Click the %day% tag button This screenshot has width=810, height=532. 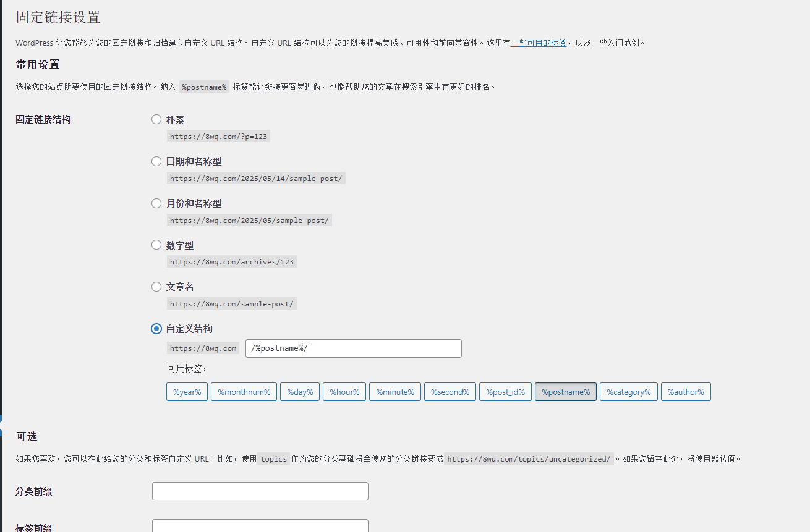300,392
